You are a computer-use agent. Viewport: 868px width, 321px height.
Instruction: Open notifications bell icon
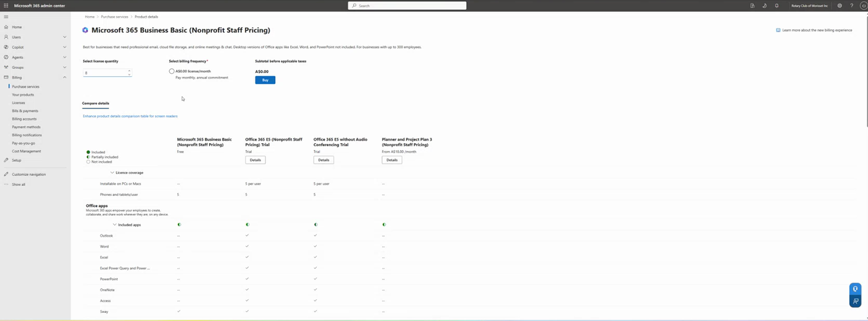tap(776, 6)
